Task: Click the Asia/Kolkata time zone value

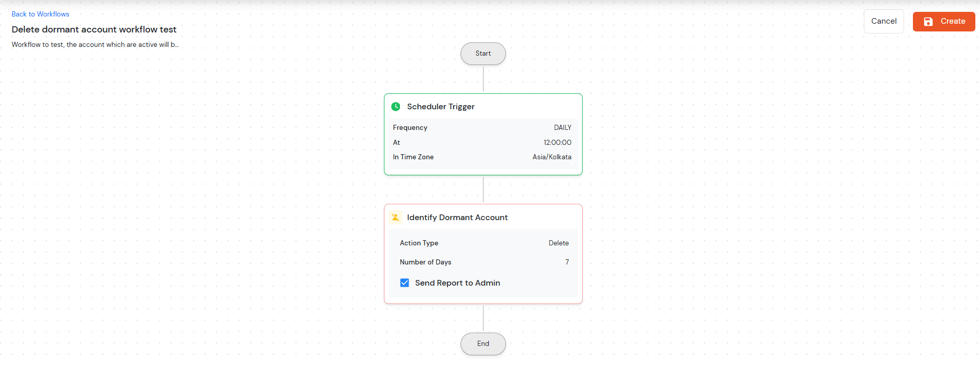Action: (552, 157)
